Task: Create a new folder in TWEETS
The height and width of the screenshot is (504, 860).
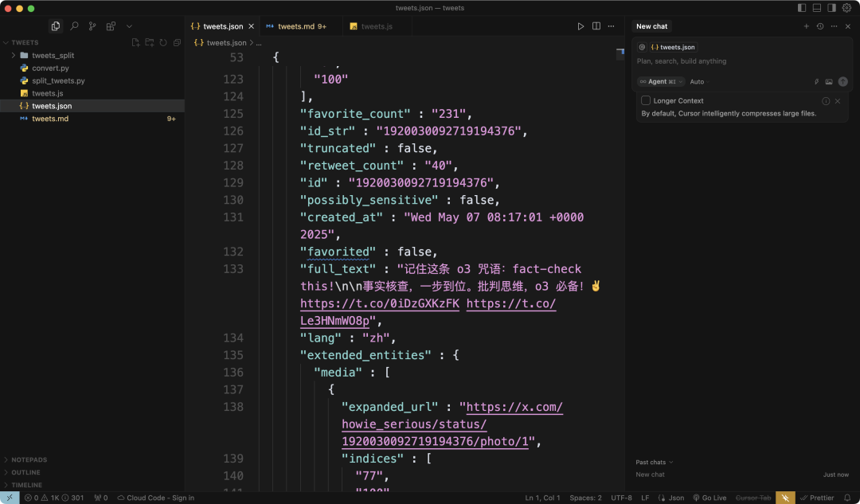Action: 149,42
